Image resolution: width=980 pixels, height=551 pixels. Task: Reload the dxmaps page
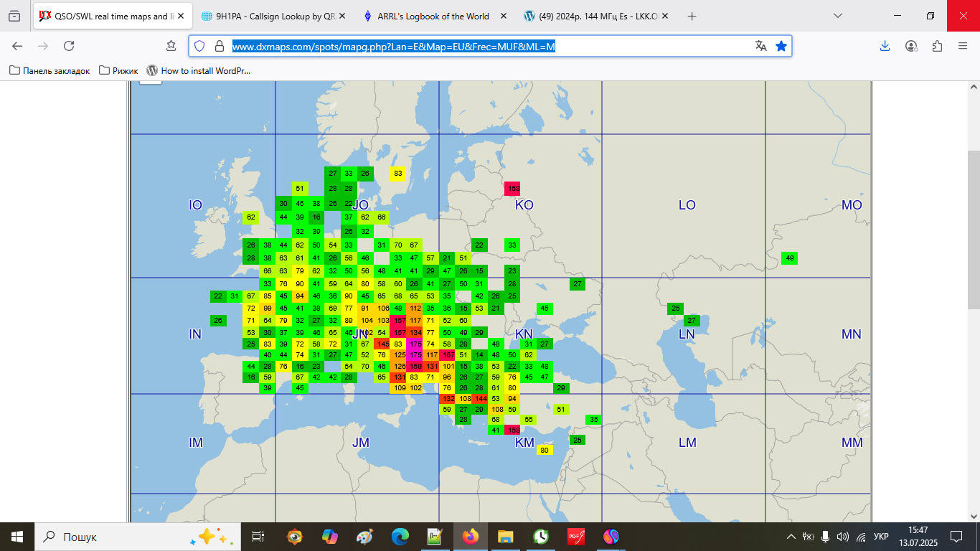69,46
